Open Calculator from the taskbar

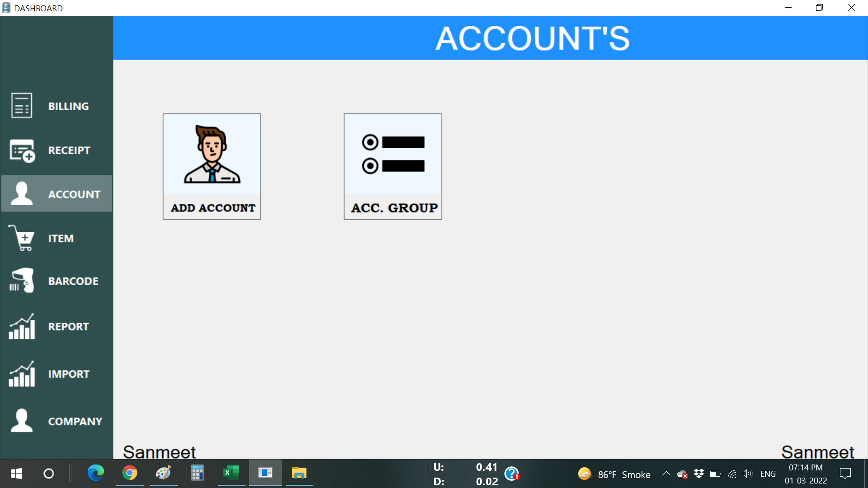tap(197, 473)
